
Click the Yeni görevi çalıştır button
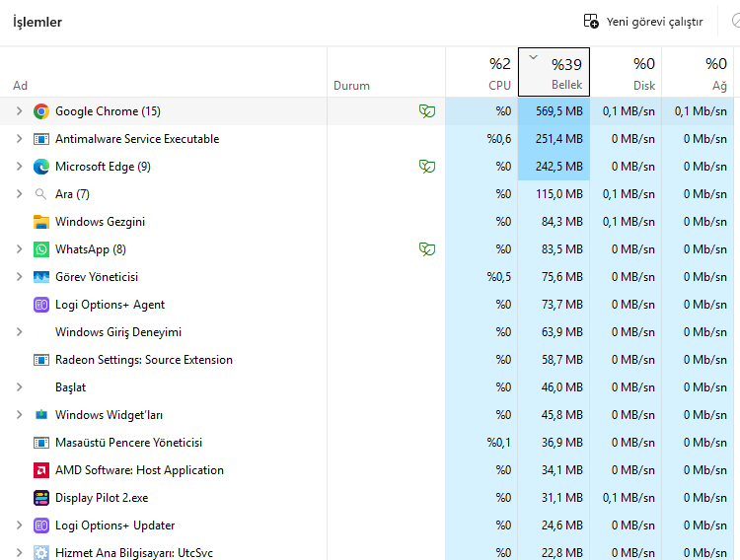[x=643, y=22]
